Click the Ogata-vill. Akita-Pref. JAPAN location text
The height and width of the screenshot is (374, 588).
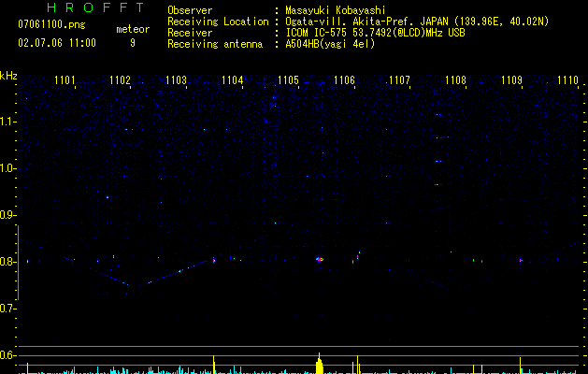[x=366, y=22]
